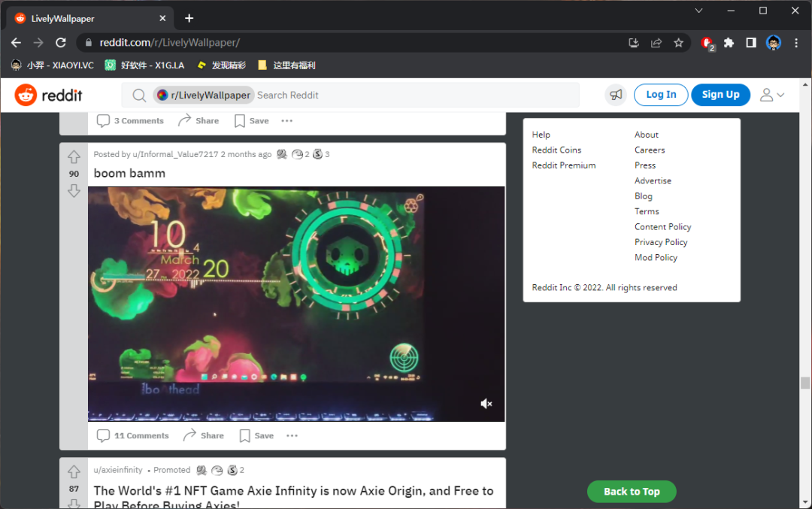Open the About link

647,135
